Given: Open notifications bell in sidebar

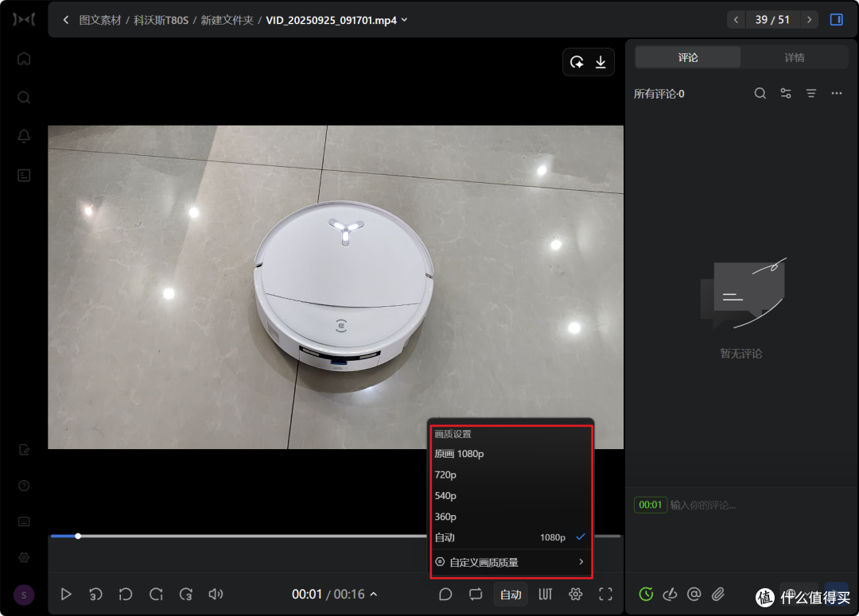Looking at the screenshot, I should [x=24, y=137].
